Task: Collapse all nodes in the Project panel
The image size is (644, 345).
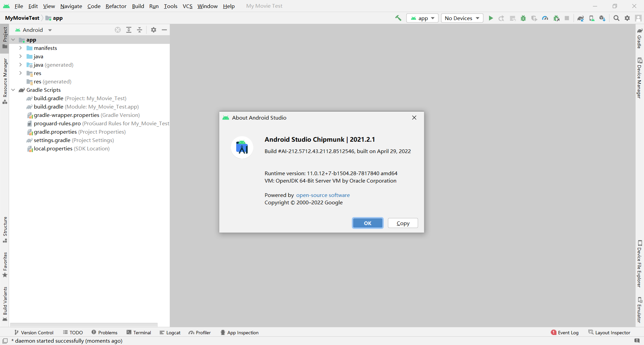Action: click(x=140, y=30)
